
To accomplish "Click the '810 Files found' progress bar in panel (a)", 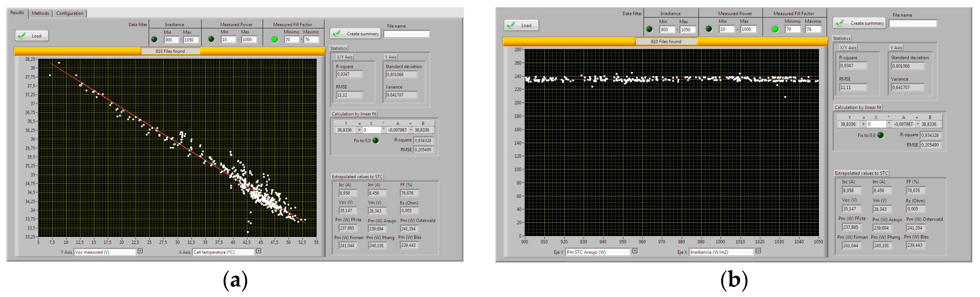I will (x=170, y=51).
